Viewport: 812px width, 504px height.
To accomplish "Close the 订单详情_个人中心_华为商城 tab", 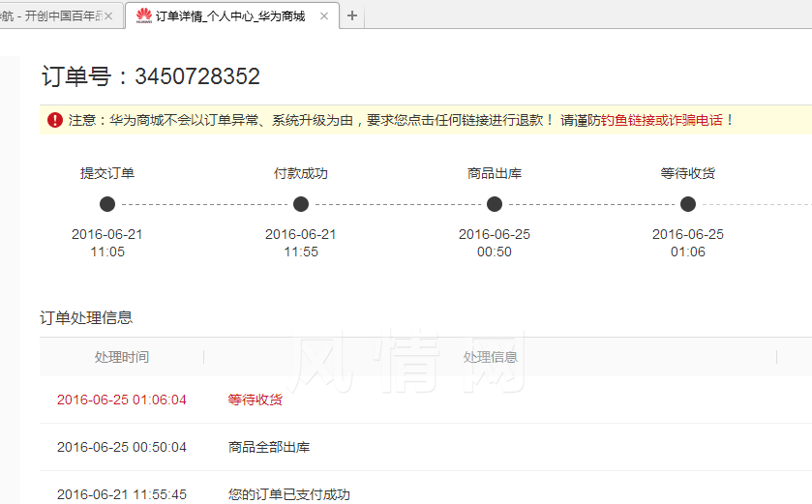I will click(x=324, y=16).
